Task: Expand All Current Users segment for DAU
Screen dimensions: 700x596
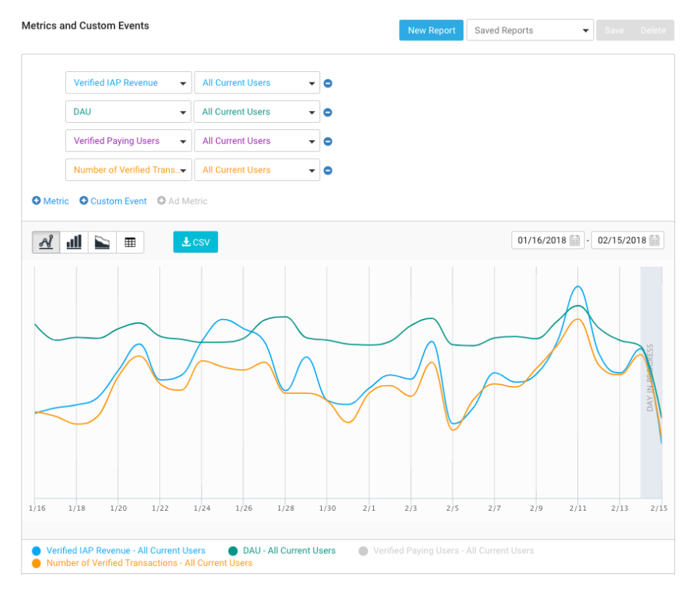Action: pos(256,112)
